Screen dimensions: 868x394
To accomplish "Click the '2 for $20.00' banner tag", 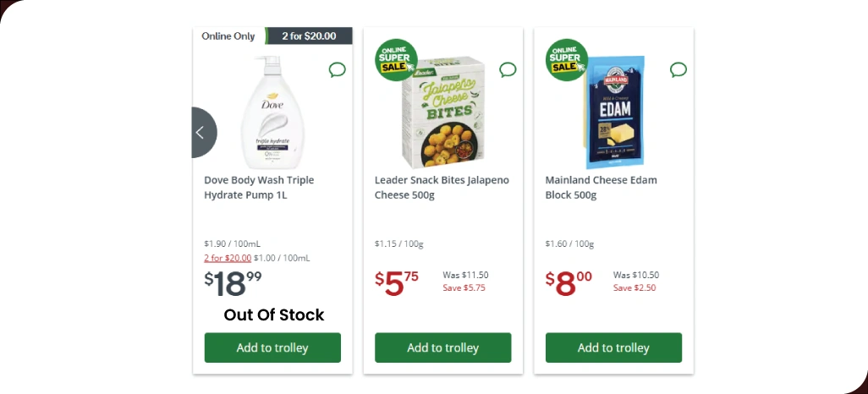I will [x=309, y=36].
